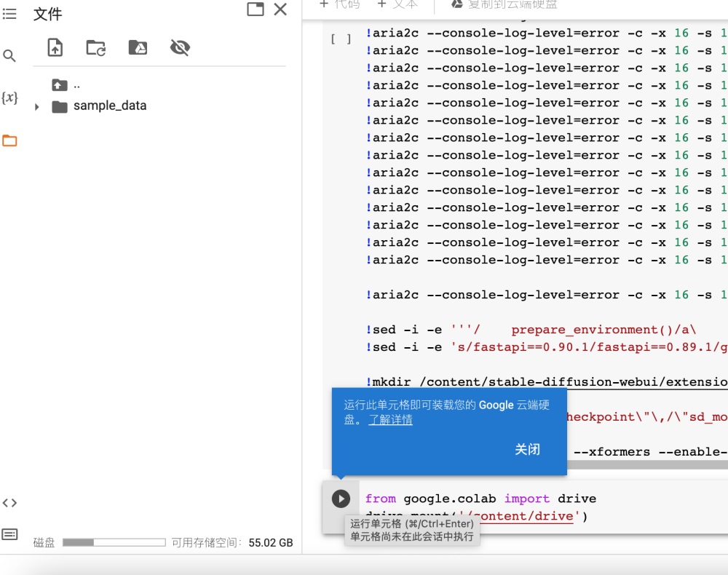Toggle show hidden files eye icon
Screen dimensions: 728x575
pos(180,48)
